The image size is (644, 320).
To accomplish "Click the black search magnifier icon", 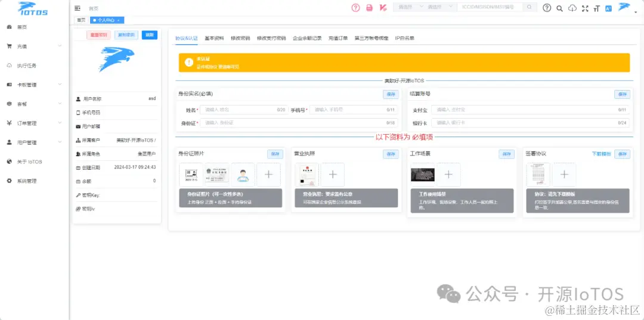I will point(559,8).
